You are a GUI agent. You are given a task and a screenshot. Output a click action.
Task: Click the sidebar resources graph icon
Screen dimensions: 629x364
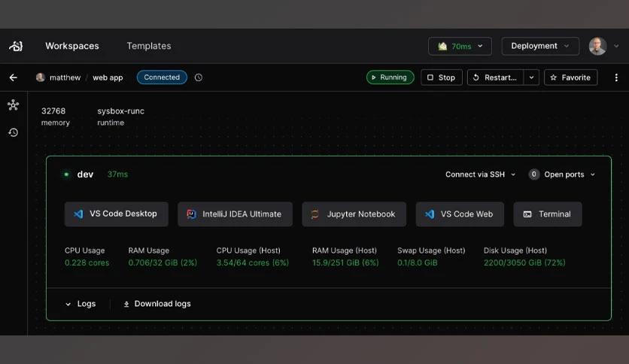[x=13, y=105]
